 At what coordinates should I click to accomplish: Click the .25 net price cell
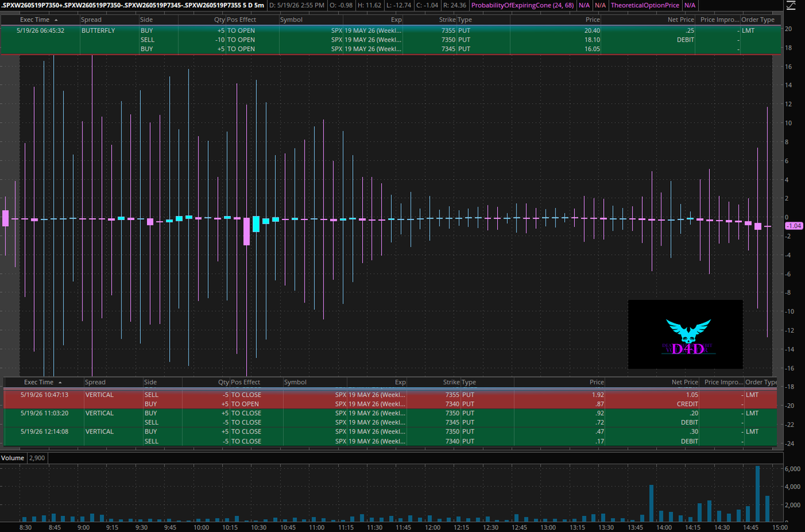pyautogui.click(x=690, y=30)
